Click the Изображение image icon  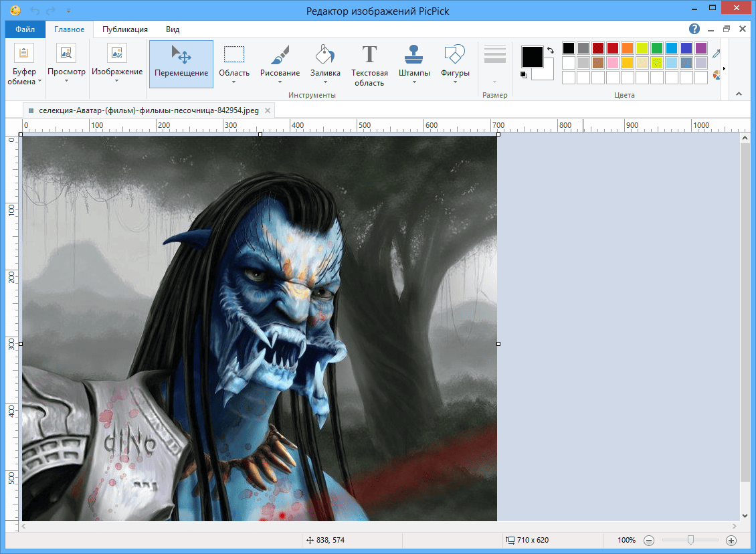pyautogui.click(x=116, y=53)
